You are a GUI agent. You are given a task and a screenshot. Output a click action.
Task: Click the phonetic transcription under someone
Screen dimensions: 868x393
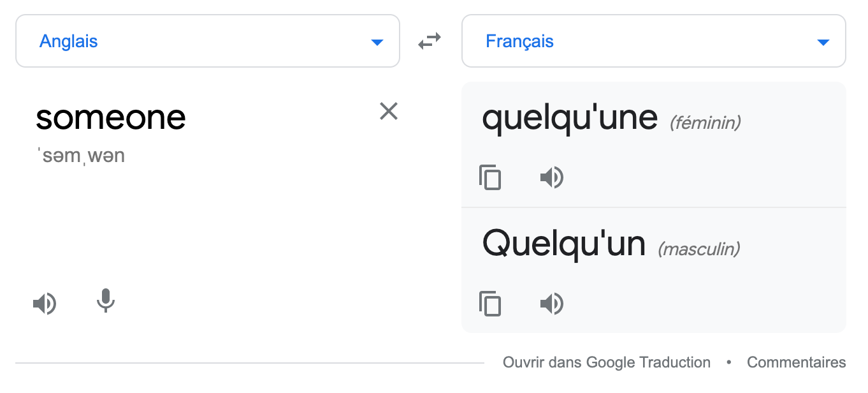[81, 156]
